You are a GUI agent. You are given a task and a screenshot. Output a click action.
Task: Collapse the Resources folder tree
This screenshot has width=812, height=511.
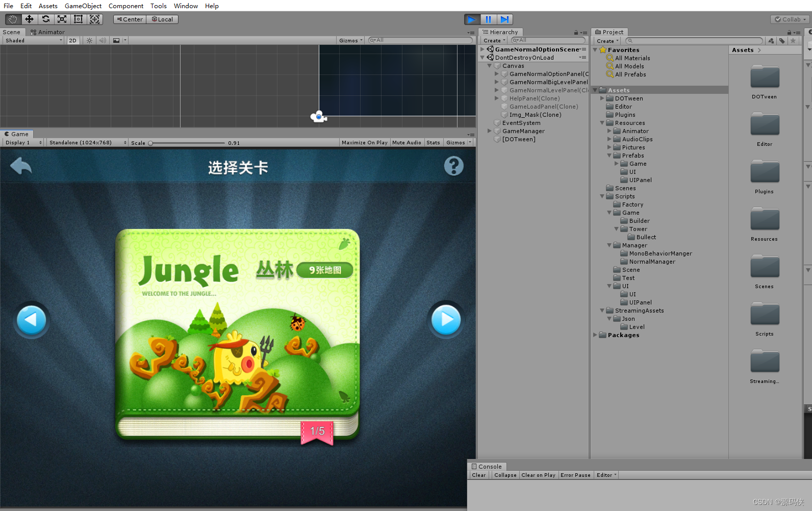pos(602,123)
